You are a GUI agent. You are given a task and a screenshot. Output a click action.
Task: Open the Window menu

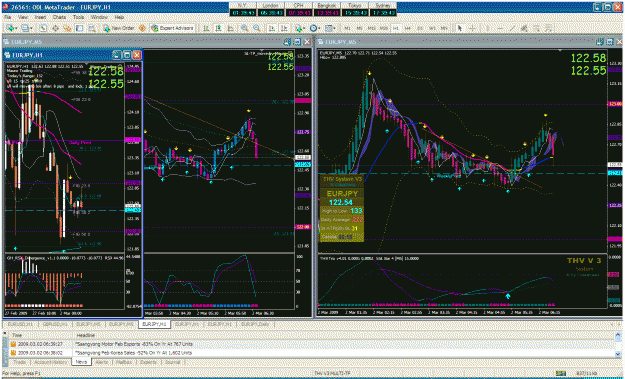click(99, 17)
